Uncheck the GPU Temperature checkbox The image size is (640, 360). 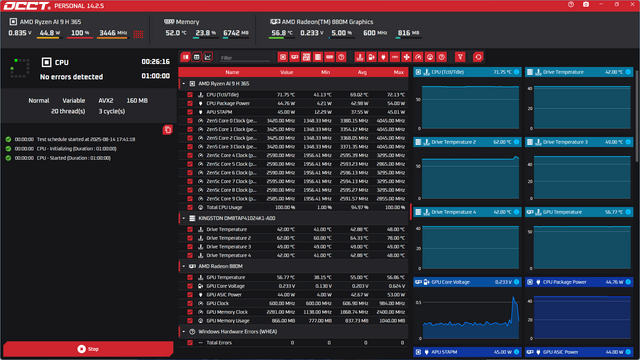point(190,277)
